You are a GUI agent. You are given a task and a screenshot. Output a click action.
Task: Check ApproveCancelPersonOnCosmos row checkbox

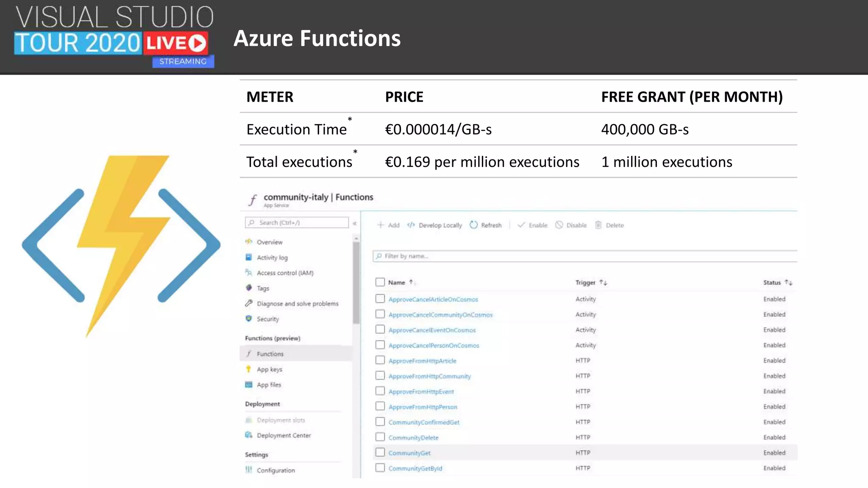tap(380, 345)
